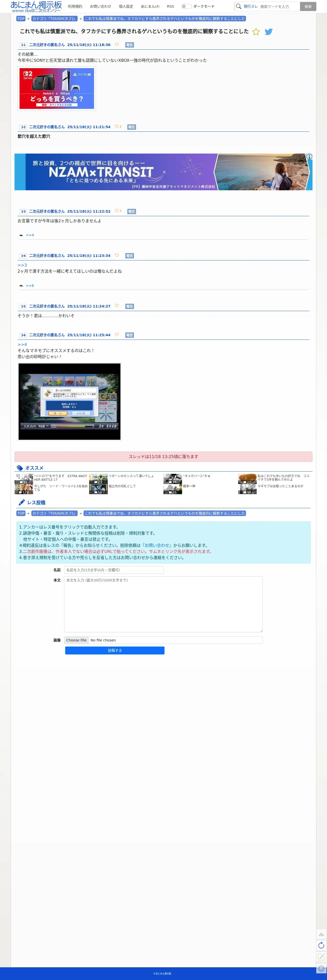
Task: Report post 1 with 報告 button
Action: tap(130, 45)
